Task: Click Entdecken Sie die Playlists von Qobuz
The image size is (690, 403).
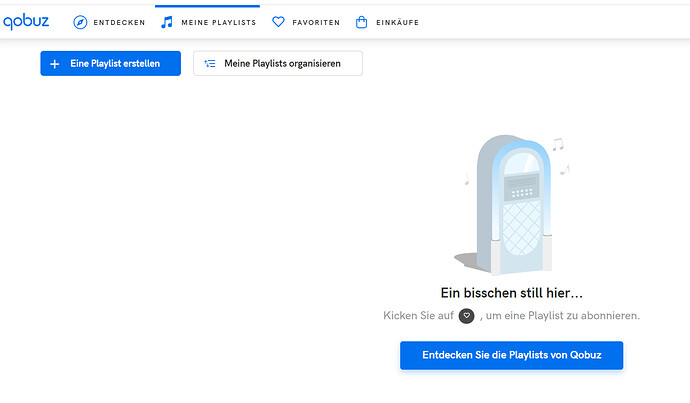Action: (511, 355)
